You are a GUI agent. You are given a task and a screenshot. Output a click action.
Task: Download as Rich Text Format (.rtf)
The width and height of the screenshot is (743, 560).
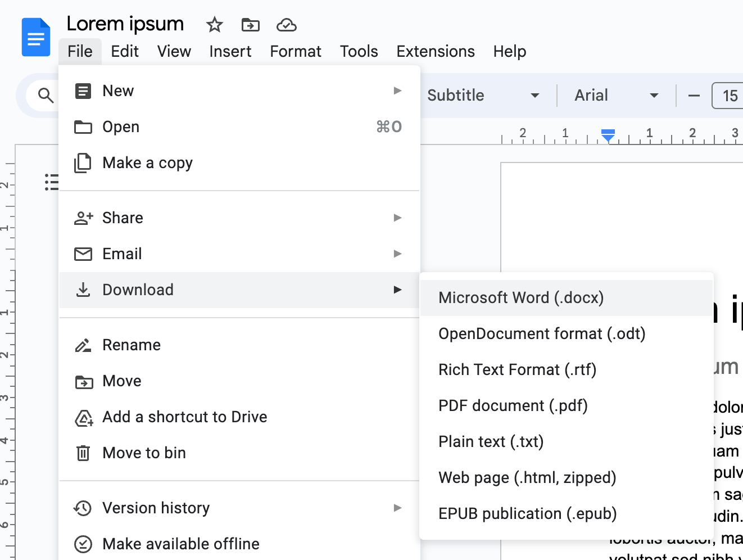567,370
